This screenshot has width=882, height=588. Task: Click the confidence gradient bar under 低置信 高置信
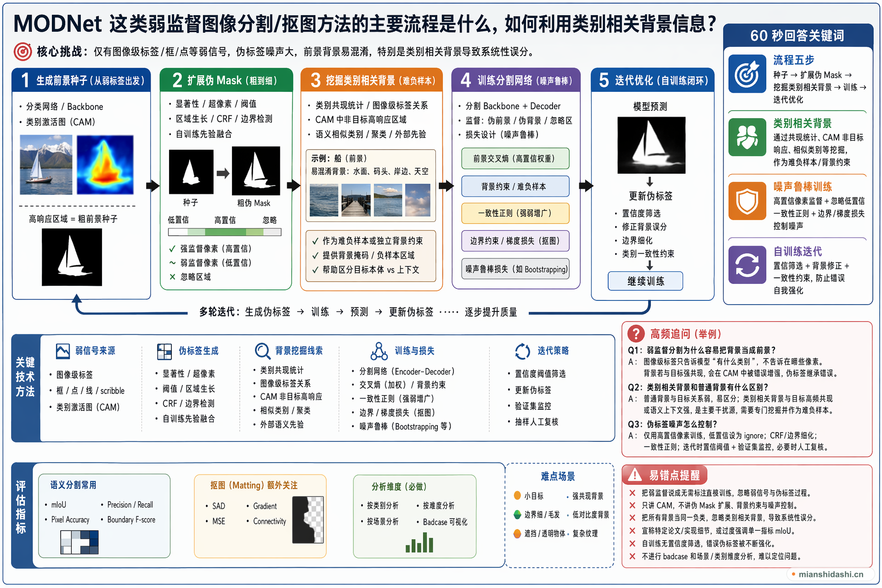click(x=225, y=232)
